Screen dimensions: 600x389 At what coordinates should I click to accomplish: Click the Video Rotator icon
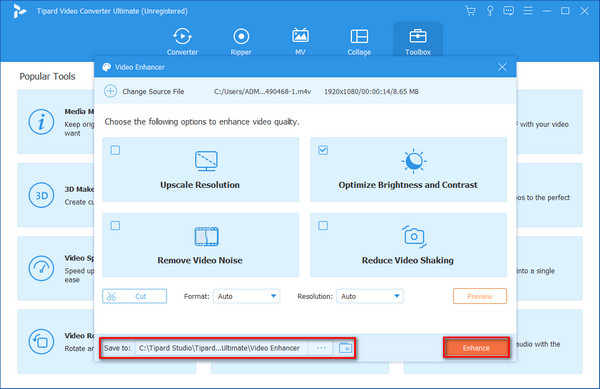41,342
